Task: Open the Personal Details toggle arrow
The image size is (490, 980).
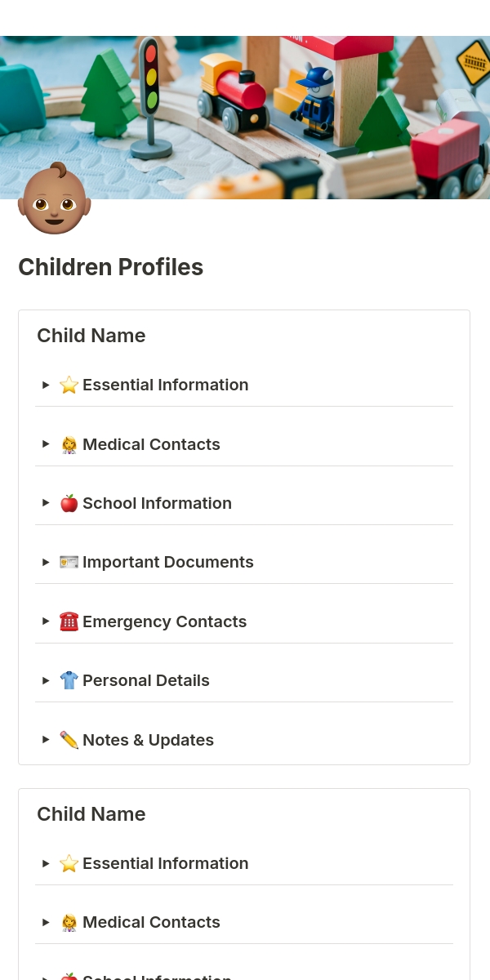Action: click(x=46, y=680)
